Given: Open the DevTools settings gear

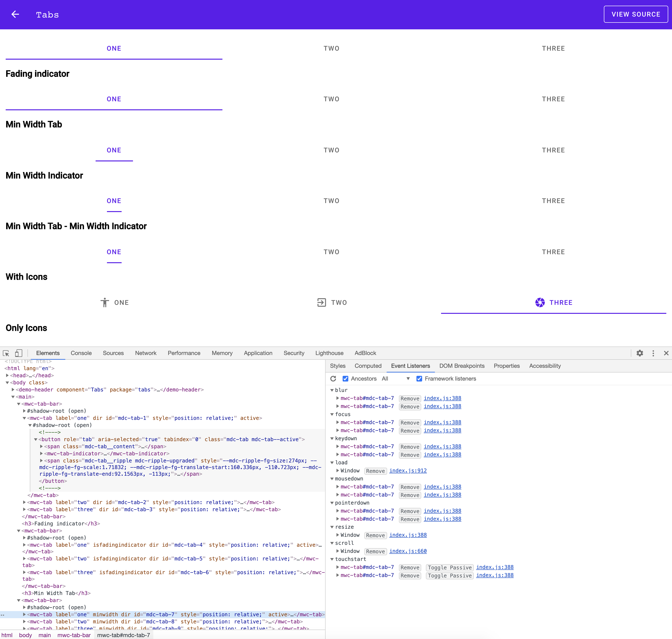Looking at the screenshot, I should pos(640,353).
